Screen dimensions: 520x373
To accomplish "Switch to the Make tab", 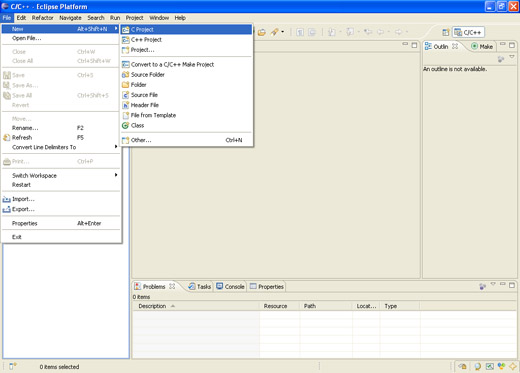I will pos(482,47).
